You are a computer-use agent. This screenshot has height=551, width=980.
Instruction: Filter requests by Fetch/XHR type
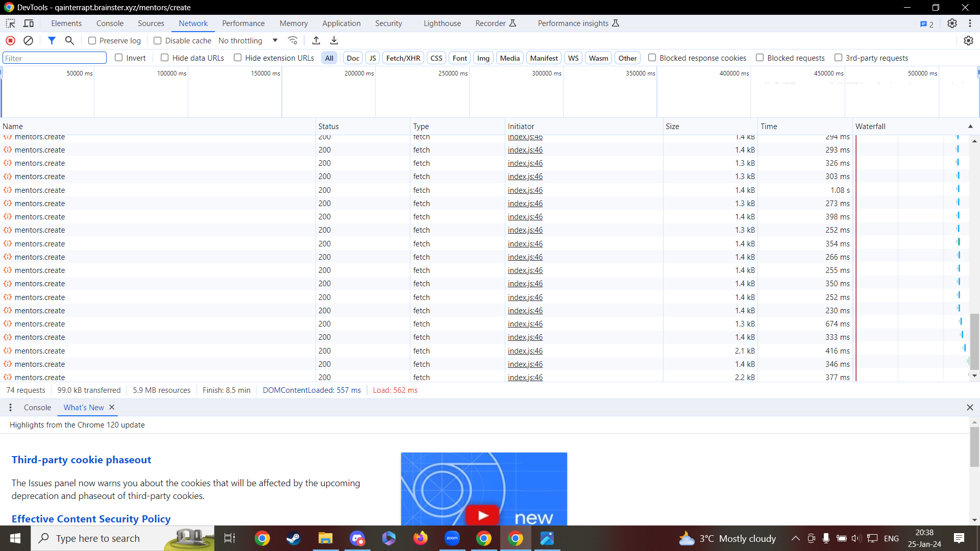point(403,58)
